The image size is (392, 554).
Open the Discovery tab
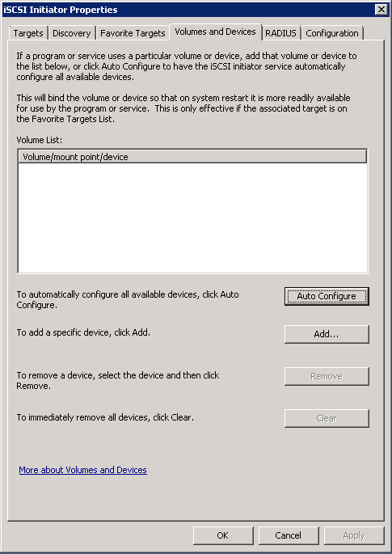(72, 33)
